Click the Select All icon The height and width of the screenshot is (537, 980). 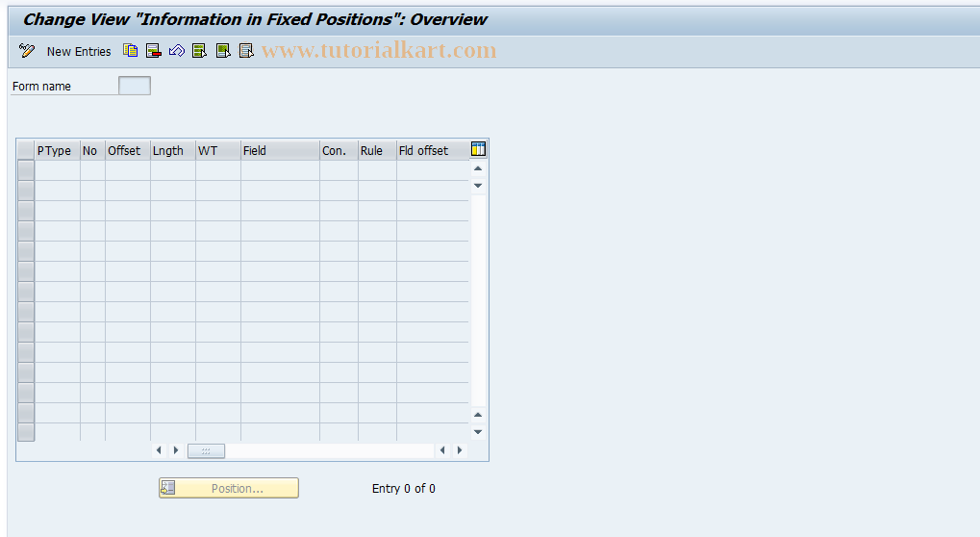pyautogui.click(x=200, y=51)
